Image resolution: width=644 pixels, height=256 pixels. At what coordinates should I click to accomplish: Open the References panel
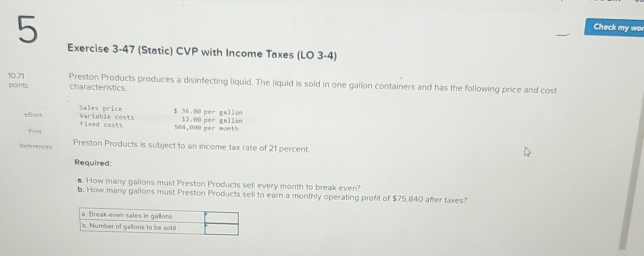tap(36, 147)
